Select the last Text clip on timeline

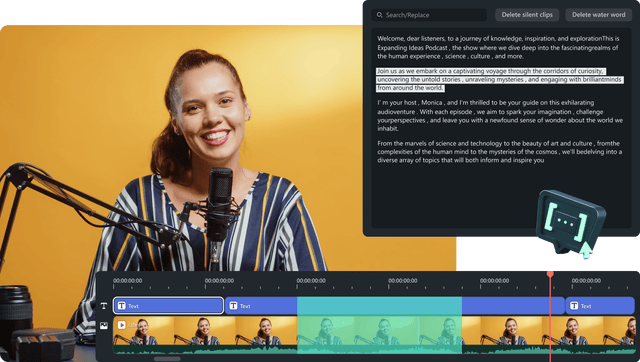(600, 305)
